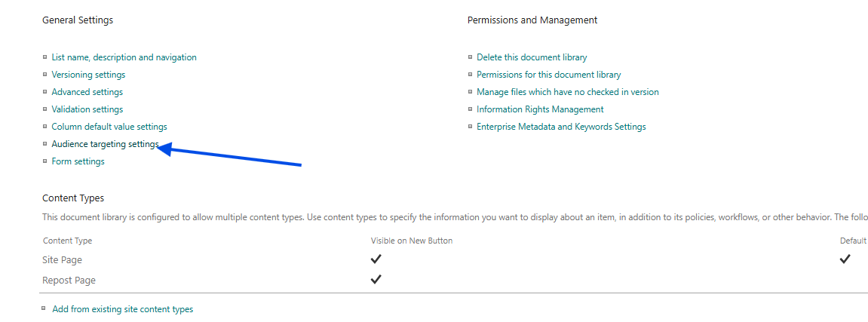Open Information Rights Management
This screenshot has width=868, height=322.
(540, 109)
